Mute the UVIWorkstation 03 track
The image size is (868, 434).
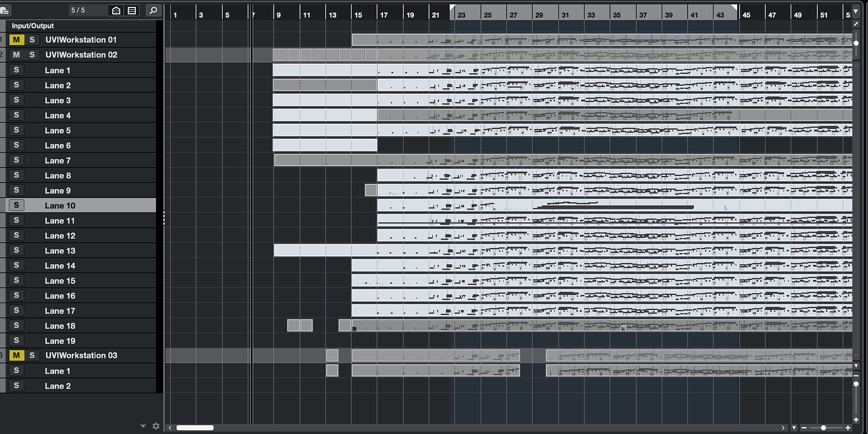coord(16,355)
